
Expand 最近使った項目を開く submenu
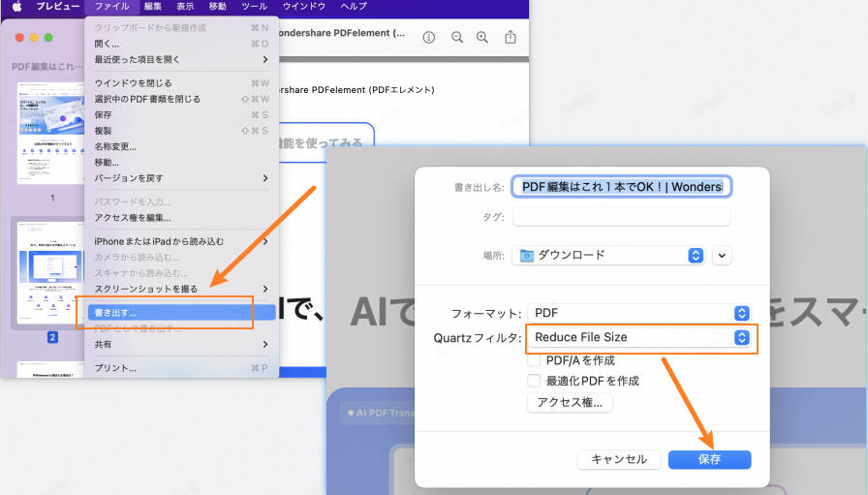coord(180,59)
